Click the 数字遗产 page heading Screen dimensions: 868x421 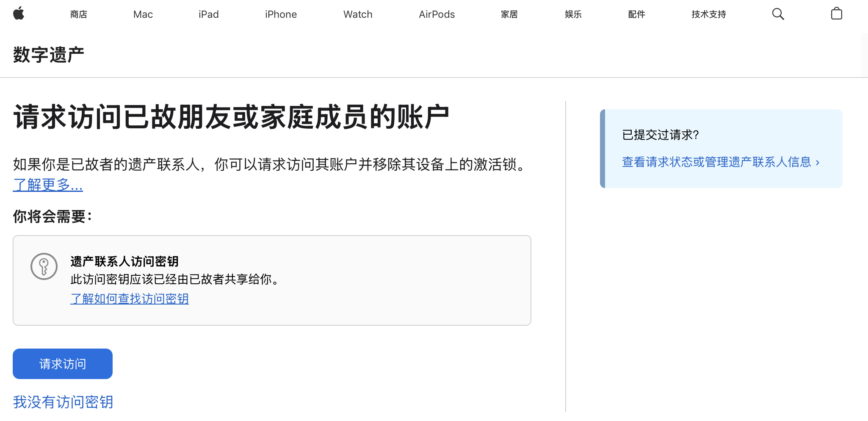tap(49, 55)
